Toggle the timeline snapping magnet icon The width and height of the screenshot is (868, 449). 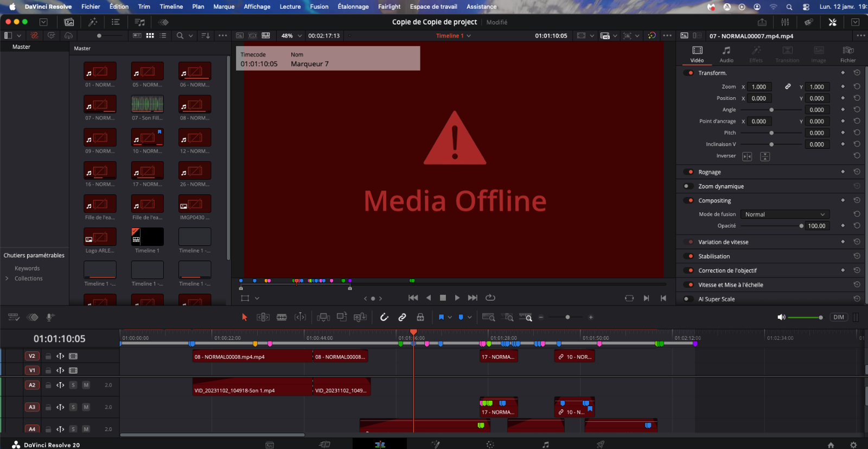tap(384, 317)
